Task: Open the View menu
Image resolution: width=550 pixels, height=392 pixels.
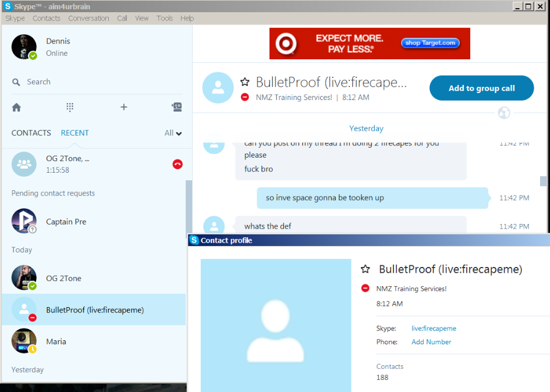Action: pyautogui.click(x=141, y=18)
